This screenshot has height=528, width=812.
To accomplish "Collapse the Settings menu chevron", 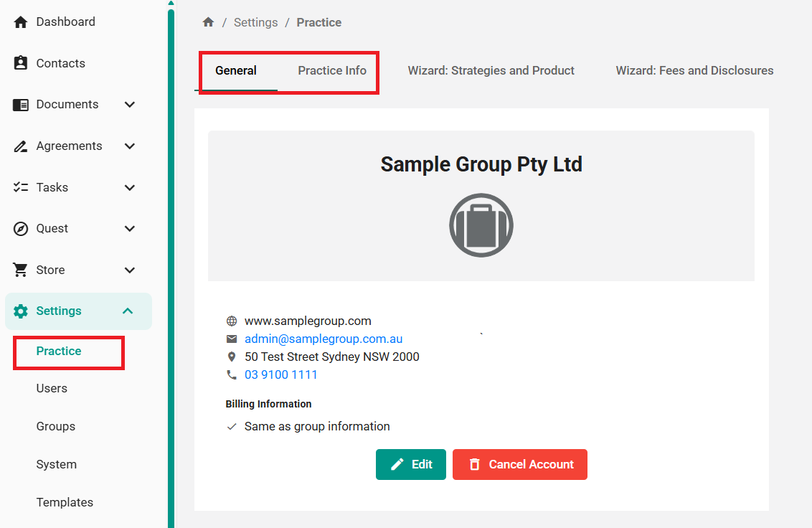I will [128, 311].
